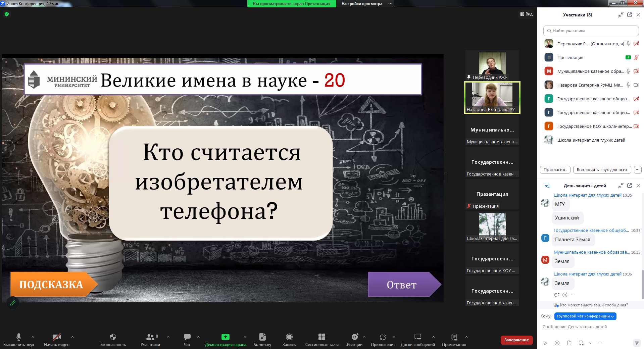This screenshot has width=644, height=349.
Task: Select Школа-интернат для глухих детей participant
Action: (x=591, y=140)
